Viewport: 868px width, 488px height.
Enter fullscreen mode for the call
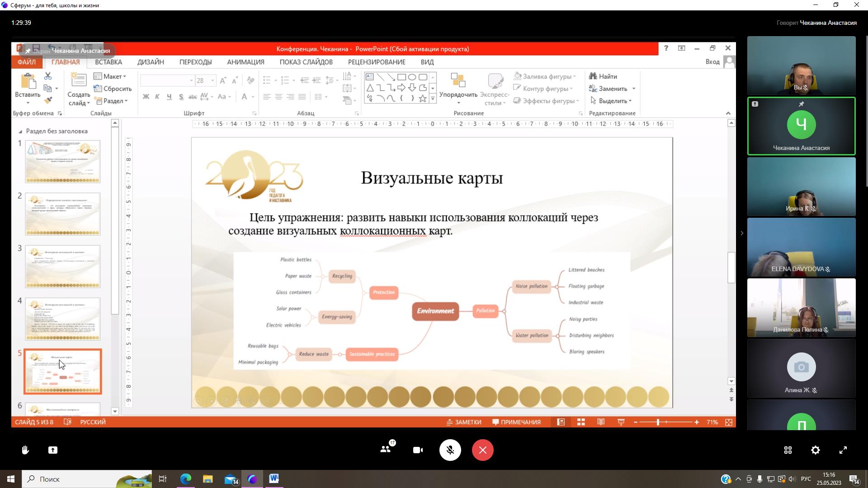pyautogui.click(x=843, y=450)
